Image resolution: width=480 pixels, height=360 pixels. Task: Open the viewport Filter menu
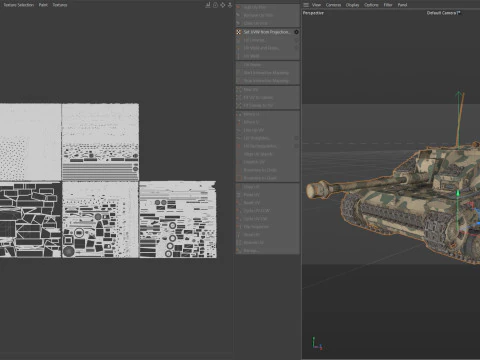[x=388, y=5]
